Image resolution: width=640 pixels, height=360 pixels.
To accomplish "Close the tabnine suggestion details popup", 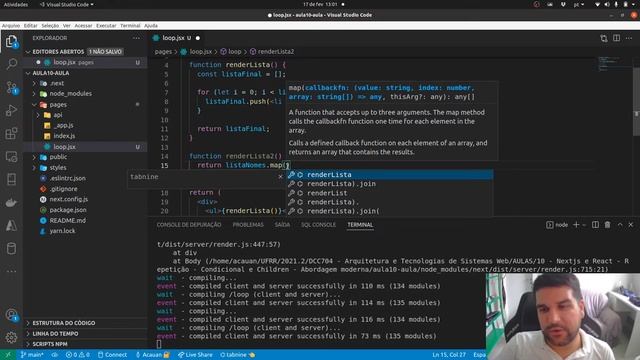I will (280, 177).
